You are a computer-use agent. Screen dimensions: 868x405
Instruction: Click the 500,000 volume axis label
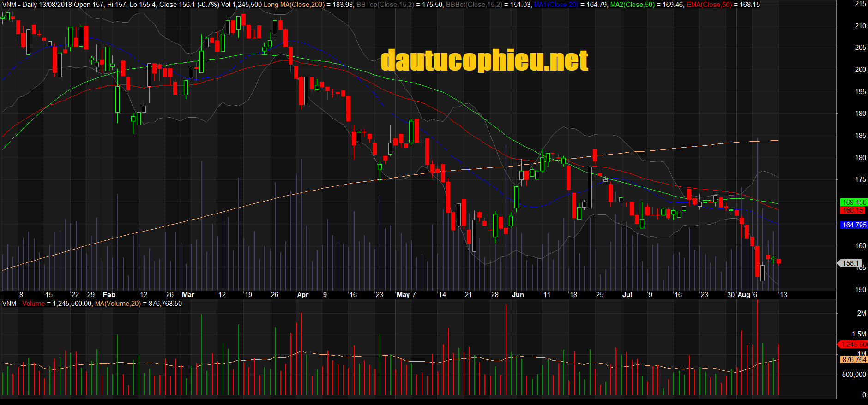[854, 375]
